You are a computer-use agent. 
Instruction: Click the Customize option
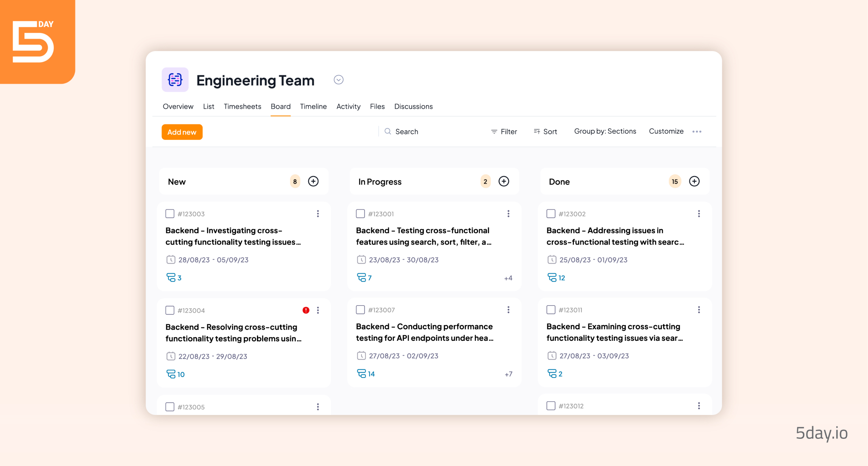click(x=665, y=132)
